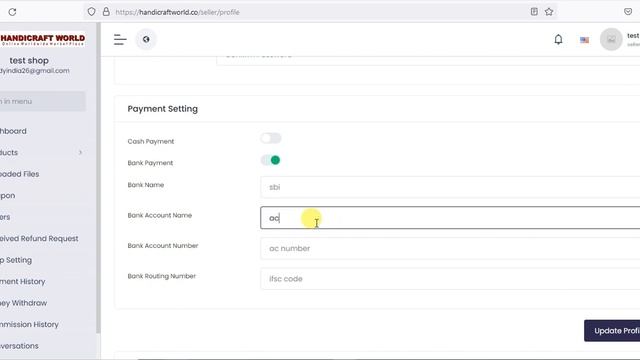This screenshot has height=360, width=640.
Task: Click the shop gmail address text
Action: click(35, 71)
